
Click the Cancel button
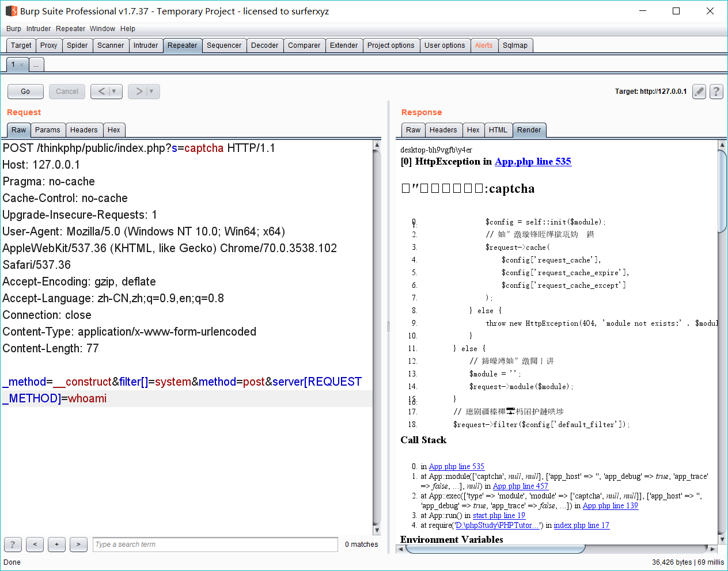tap(67, 92)
